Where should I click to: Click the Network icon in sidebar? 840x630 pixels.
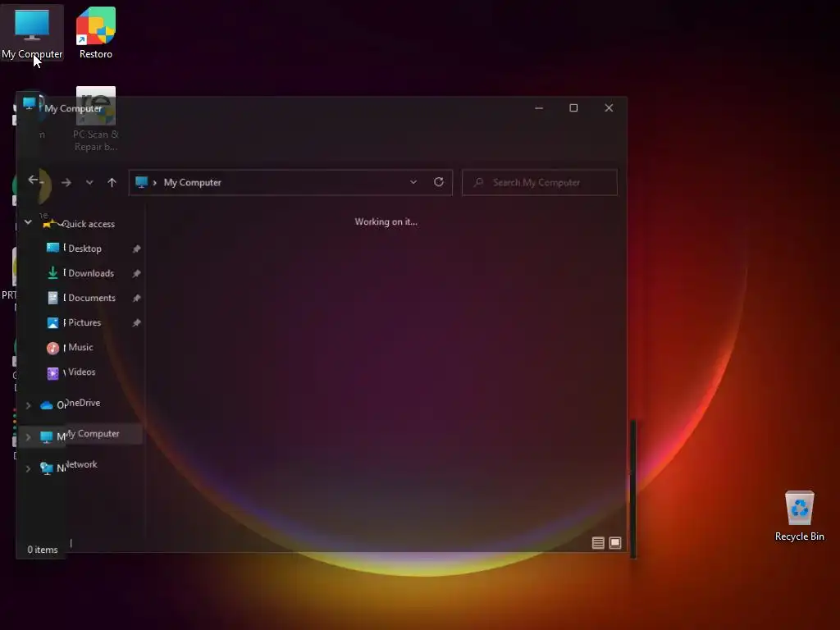click(x=47, y=468)
